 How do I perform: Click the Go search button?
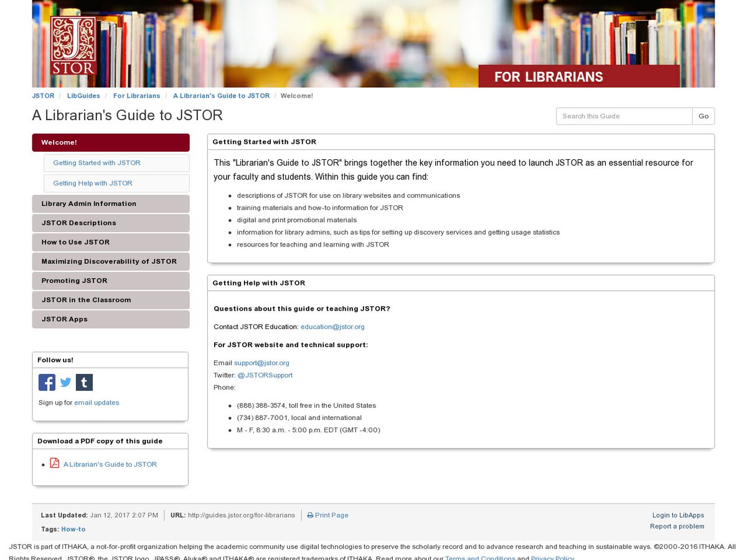tap(703, 116)
